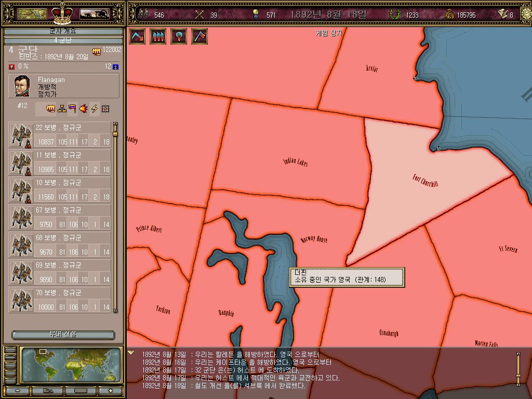The image size is (532, 399).
Task: Click the division list scroll down arrow
Action: click(x=115, y=310)
